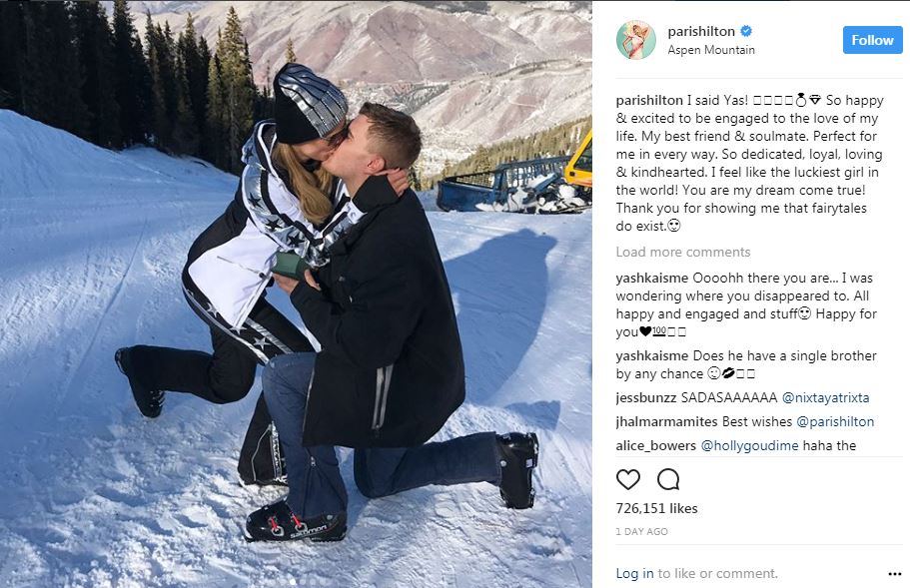The image size is (910, 588).
Task: Click the @nixtayatrixta mention
Action: click(x=826, y=397)
